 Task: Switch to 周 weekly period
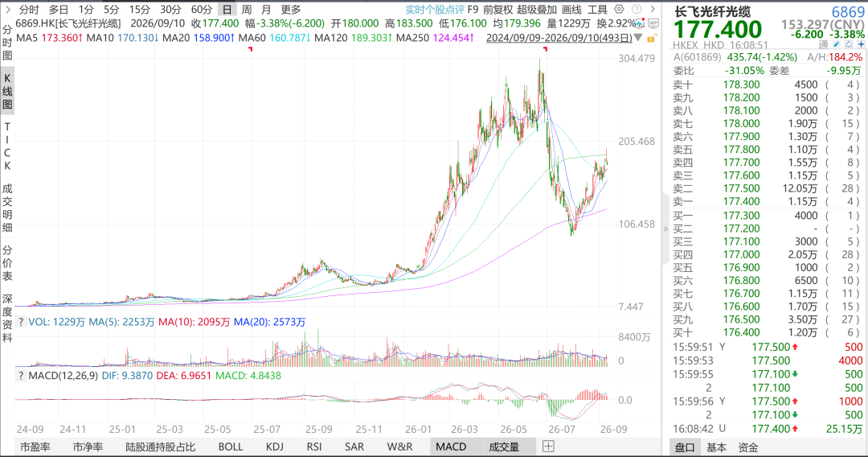[x=247, y=10]
